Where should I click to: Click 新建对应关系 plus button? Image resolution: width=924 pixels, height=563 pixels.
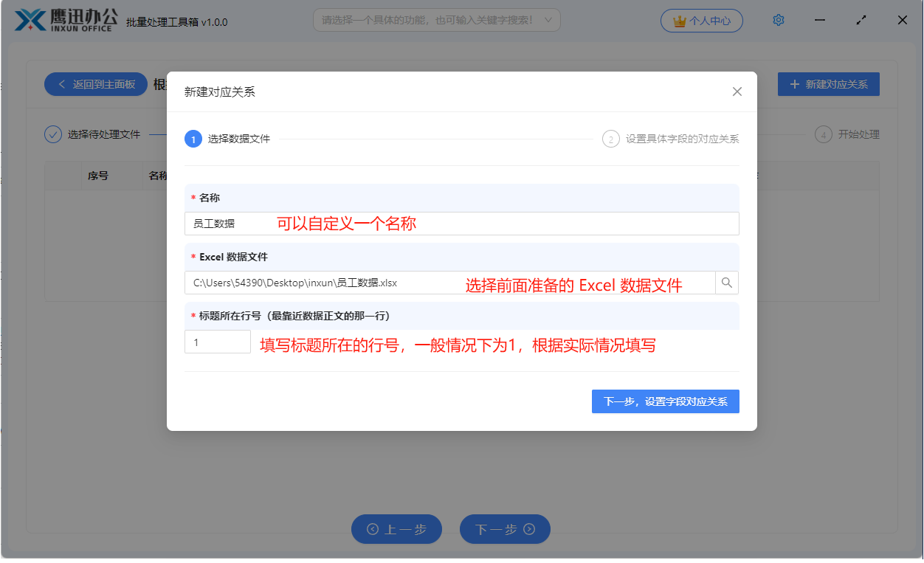point(828,84)
